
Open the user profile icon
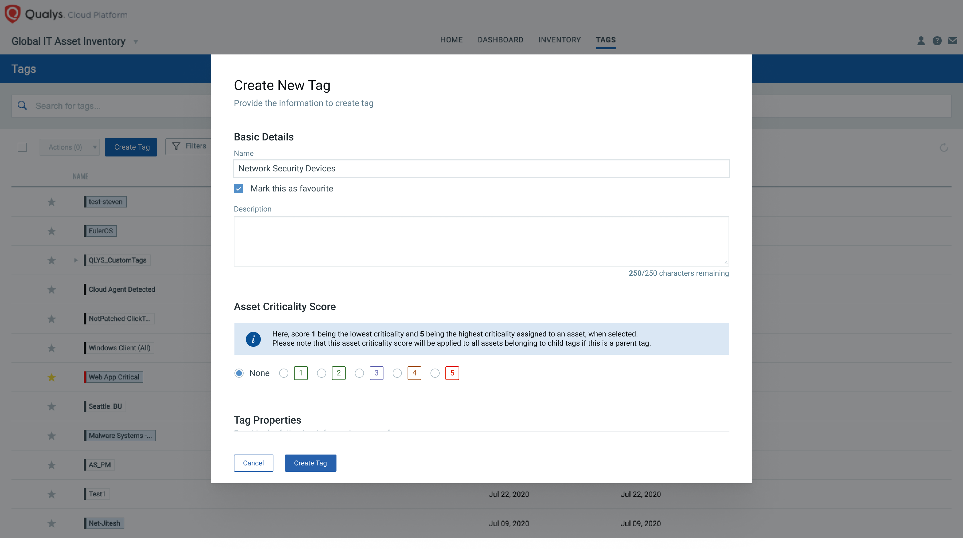coord(921,40)
